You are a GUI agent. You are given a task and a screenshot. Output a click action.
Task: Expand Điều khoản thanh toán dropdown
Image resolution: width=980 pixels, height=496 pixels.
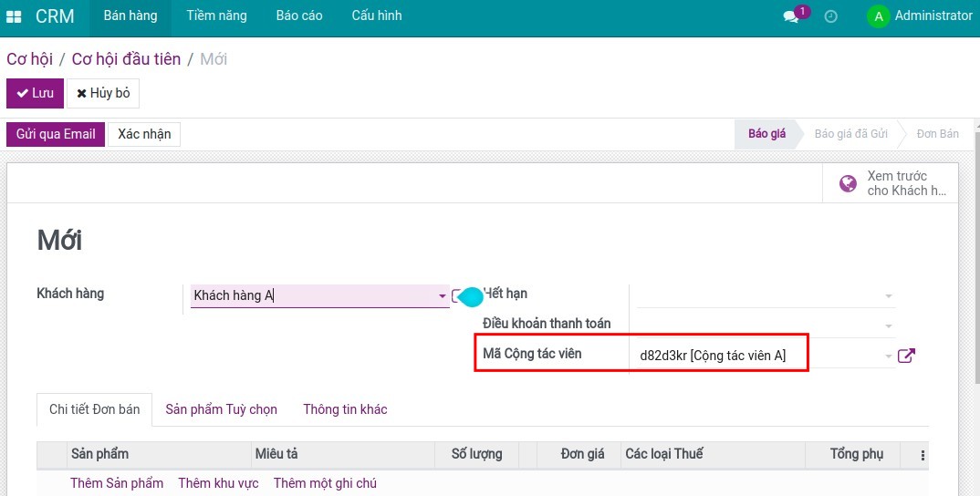[x=889, y=326]
